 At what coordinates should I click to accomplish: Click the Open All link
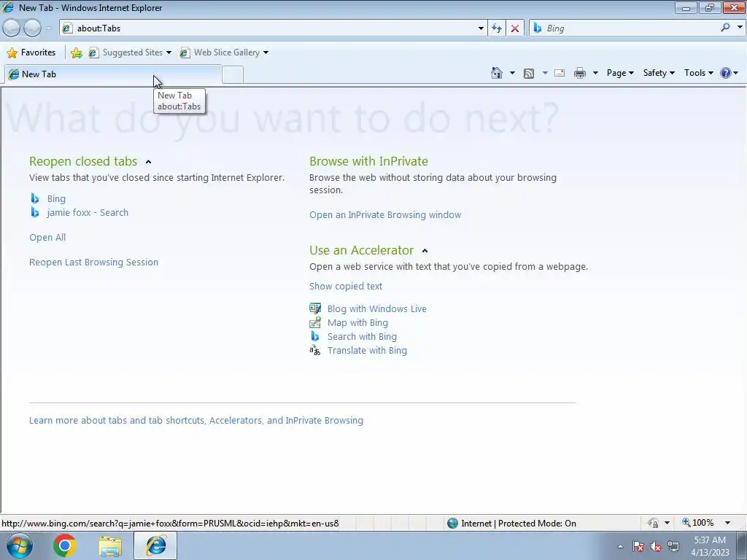pos(47,237)
